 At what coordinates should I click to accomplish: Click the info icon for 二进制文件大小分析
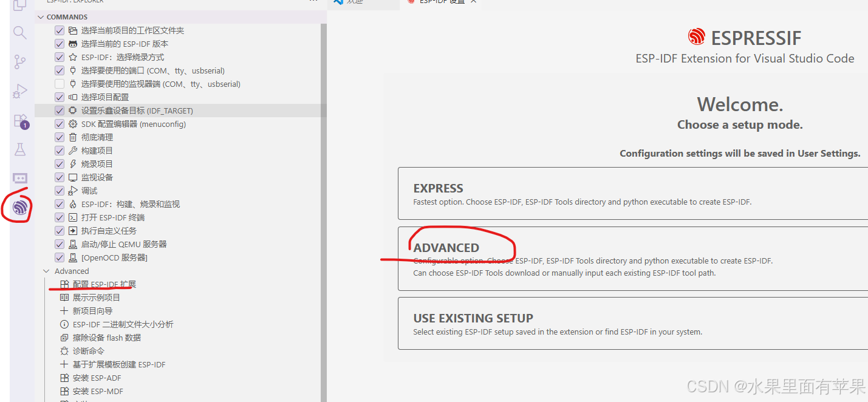[64, 324]
